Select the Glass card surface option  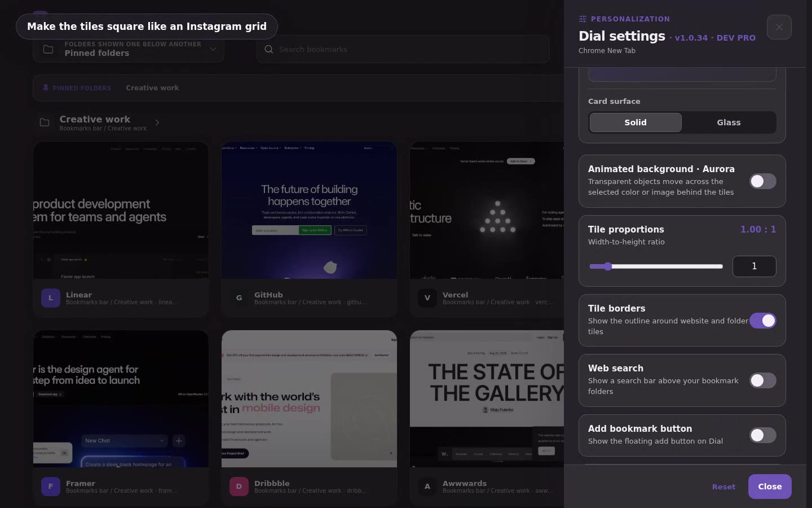click(x=729, y=122)
